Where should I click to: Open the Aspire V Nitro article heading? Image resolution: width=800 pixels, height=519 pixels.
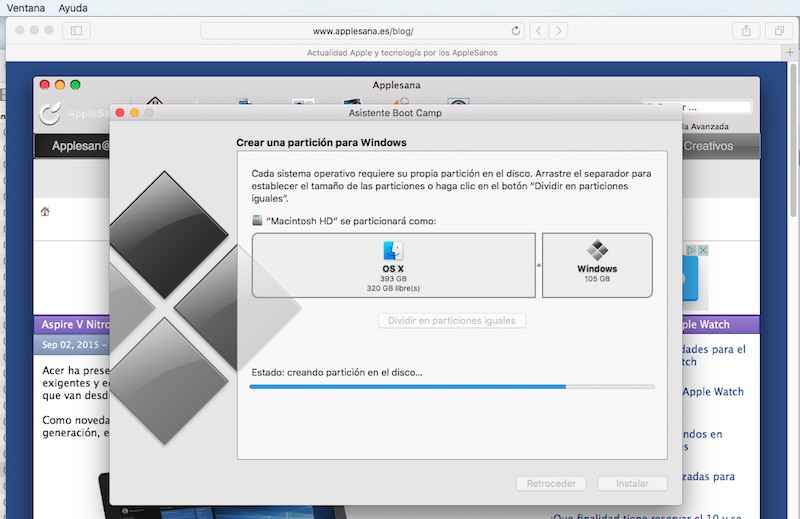click(x=76, y=325)
